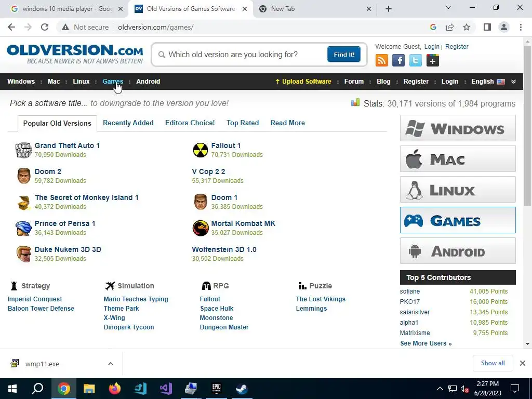The width and height of the screenshot is (532, 399).
Task: Launch Firefox from the taskbar
Action: pyautogui.click(x=115, y=389)
